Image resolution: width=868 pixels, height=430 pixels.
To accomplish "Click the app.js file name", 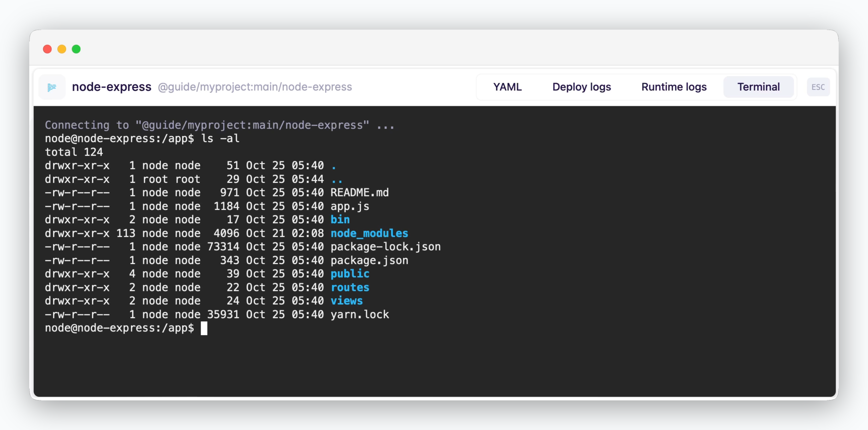I will click(x=350, y=206).
